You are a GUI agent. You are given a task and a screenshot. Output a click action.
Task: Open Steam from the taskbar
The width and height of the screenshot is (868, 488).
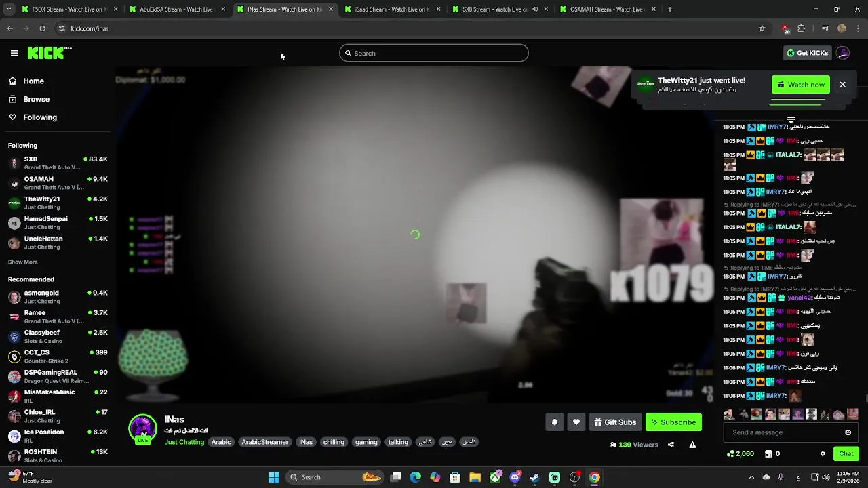click(534, 477)
